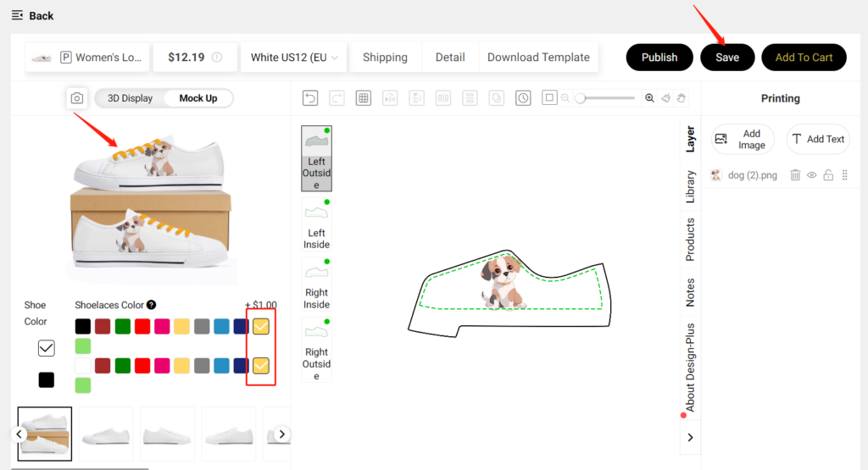Click the price info icon next to $12.19
Image resolution: width=868 pixels, height=470 pixels.
[x=217, y=57]
